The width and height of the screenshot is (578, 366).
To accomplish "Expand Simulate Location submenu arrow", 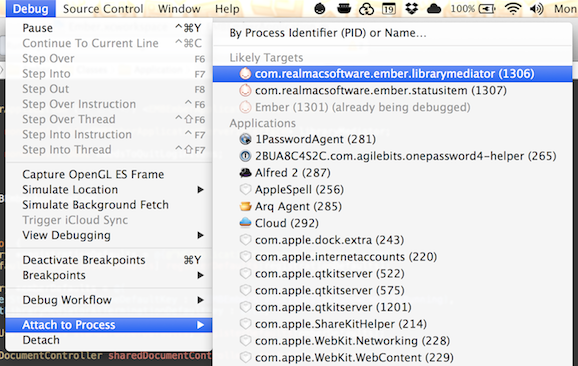I will point(200,190).
